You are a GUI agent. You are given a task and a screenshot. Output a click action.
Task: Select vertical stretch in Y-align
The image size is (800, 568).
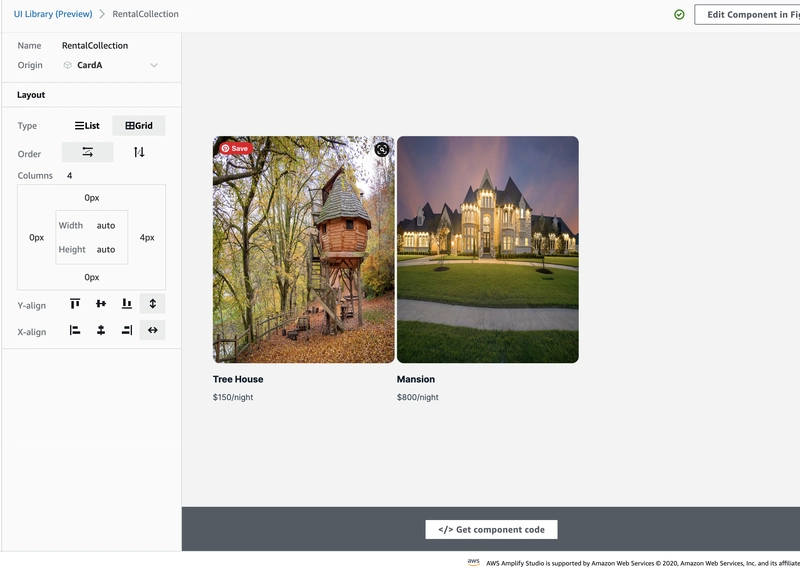(x=153, y=304)
